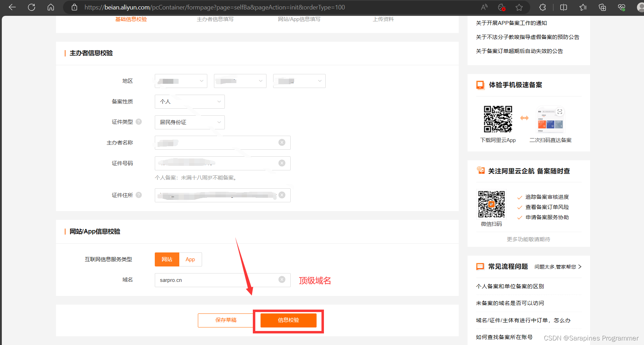Switch to 网站/App信息填写 step tab
This screenshot has width=644, height=345.
299,19
